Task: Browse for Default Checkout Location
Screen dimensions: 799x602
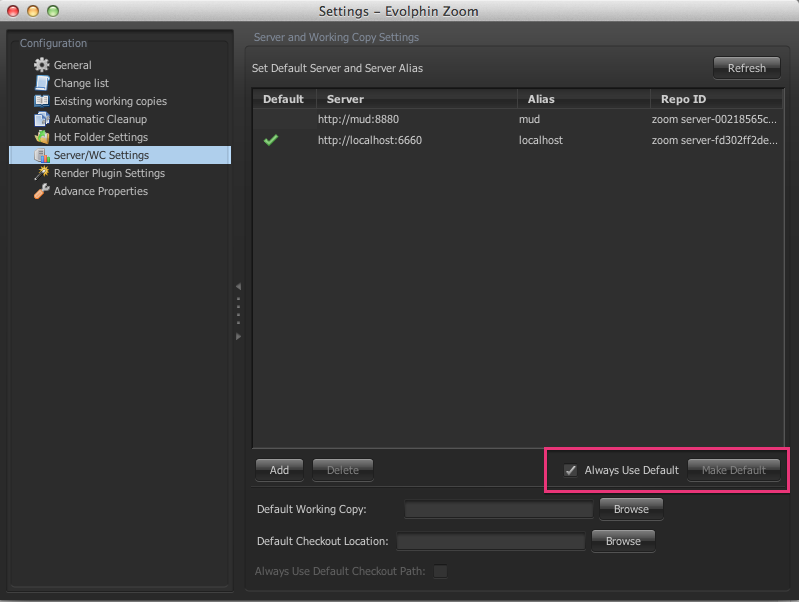Action: click(623, 541)
